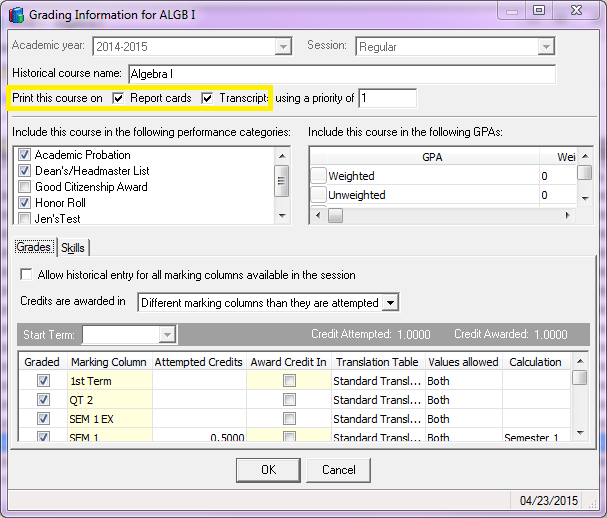
Task: Click GPA list horizontal scroll right arrow
Action: [568, 215]
